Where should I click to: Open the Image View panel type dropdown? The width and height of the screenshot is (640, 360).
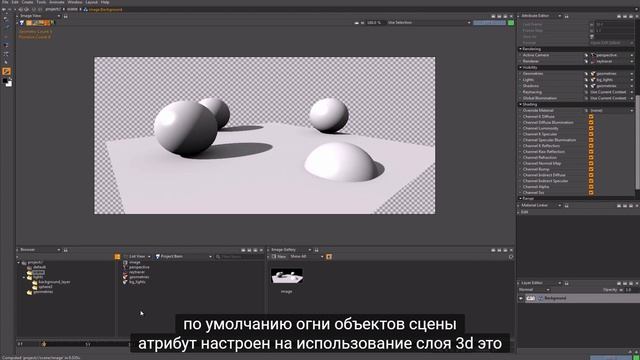58,16
